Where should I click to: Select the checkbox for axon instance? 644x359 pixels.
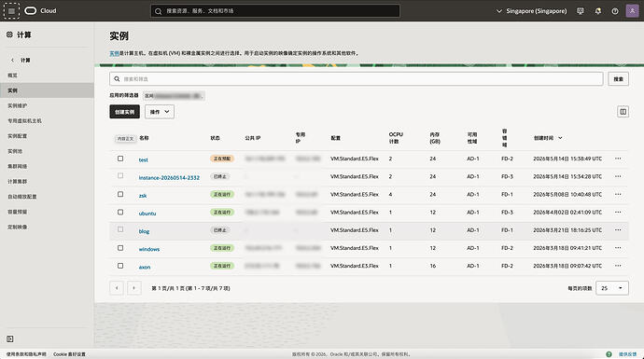click(x=120, y=266)
